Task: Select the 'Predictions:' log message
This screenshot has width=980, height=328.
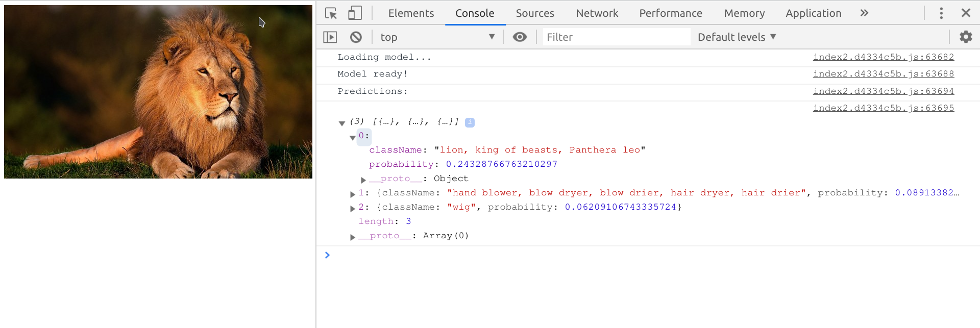Action: (x=373, y=91)
